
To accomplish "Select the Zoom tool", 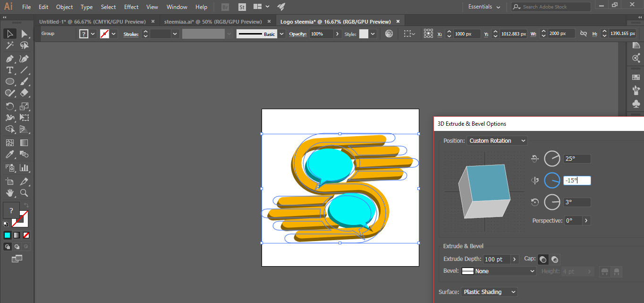I will click(24, 193).
